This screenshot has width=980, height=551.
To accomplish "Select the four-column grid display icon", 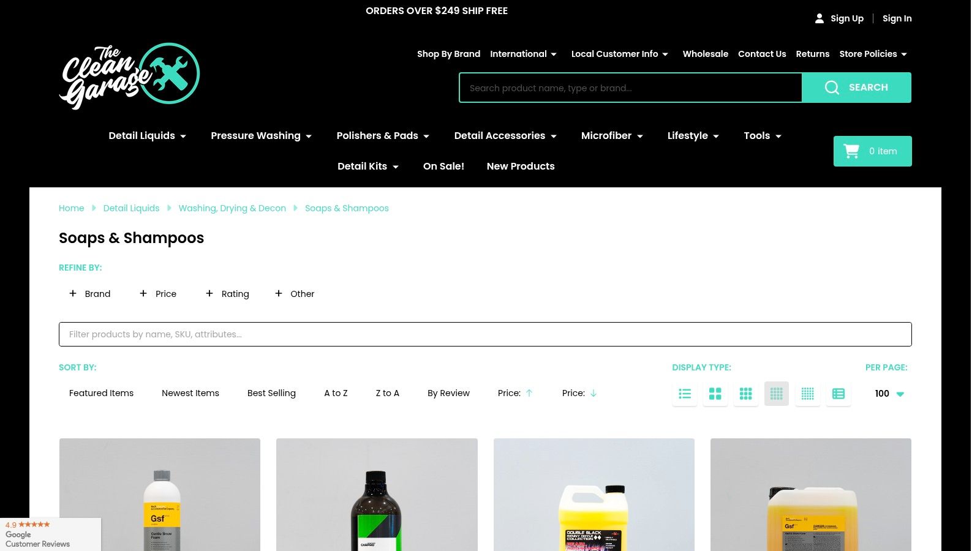I will tap(777, 394).
